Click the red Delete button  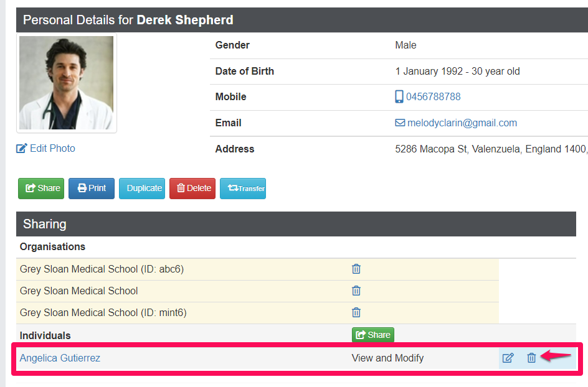click(193, 188)
